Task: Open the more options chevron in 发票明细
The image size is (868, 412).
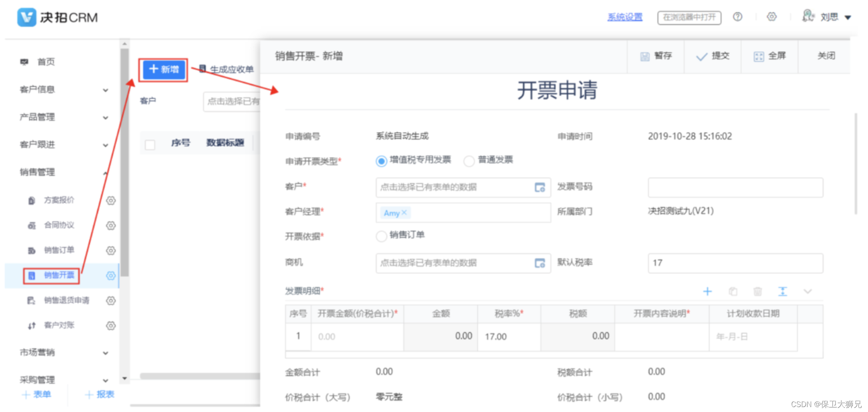Action: click(x=808, y=292)
